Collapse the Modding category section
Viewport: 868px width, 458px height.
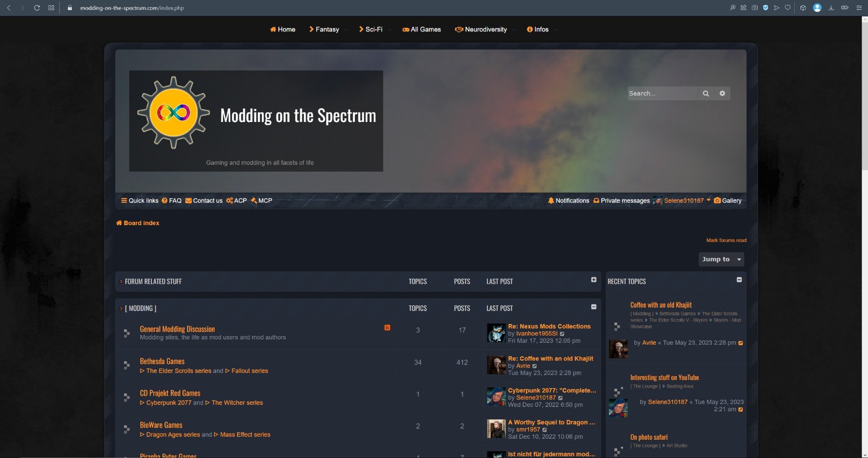click(x=594, y=307)
